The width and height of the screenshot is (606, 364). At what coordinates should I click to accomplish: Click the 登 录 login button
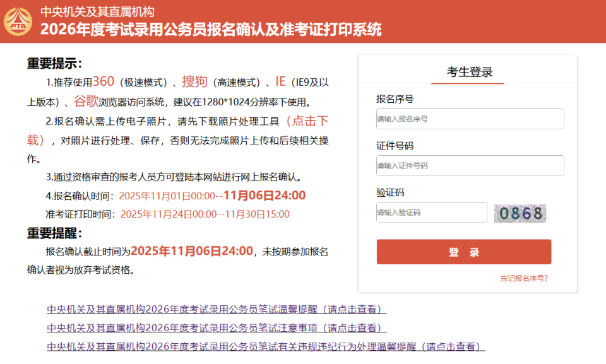(463, 252)
